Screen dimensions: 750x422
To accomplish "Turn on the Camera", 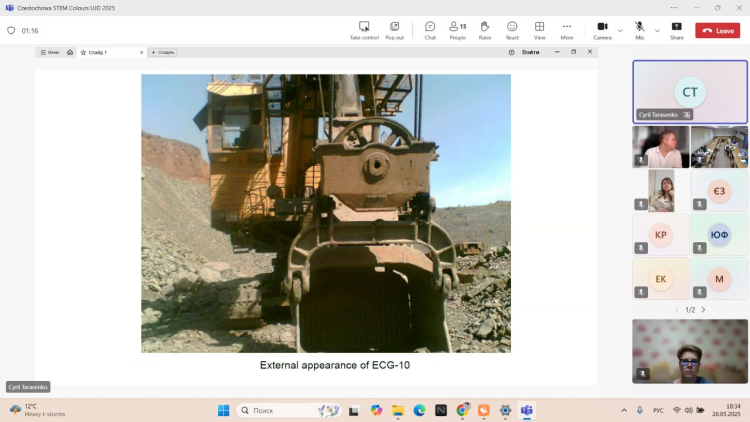I will (x=602, y=30).
